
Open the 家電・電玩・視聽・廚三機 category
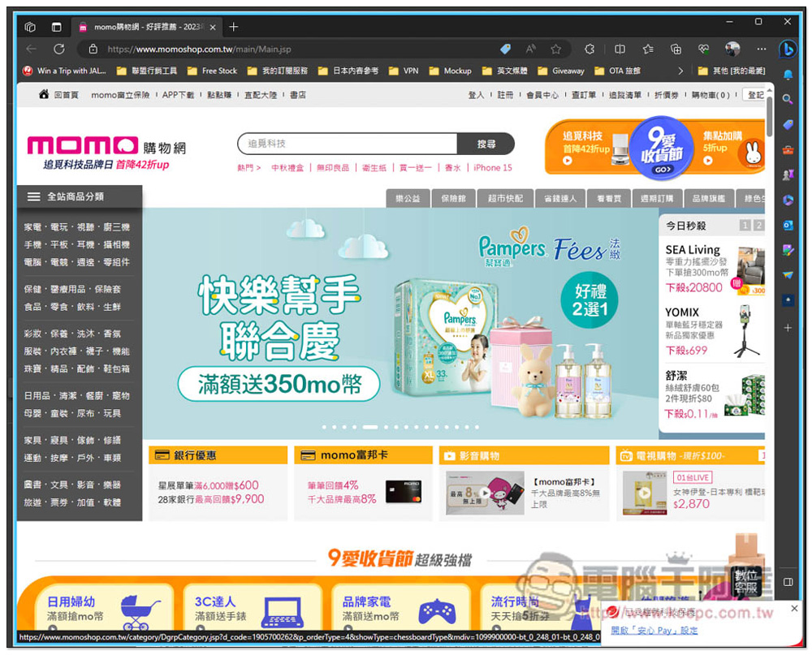click(x=76, y=226)
